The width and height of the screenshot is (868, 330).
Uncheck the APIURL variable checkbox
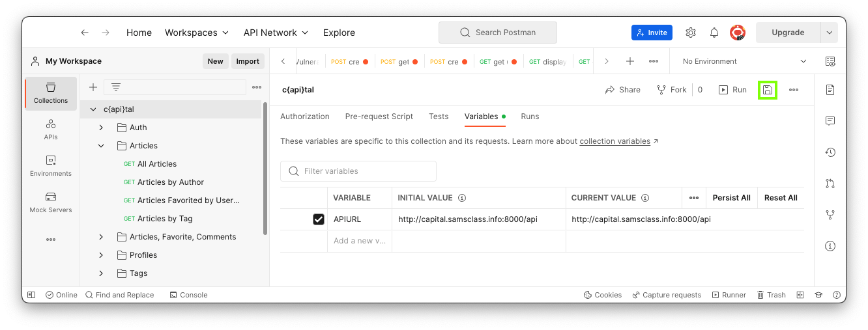coord(319,219)
